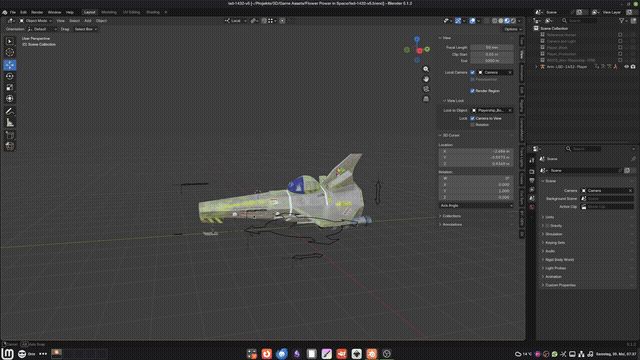Click the Blender logo menu icon
Image resolution: width=640 pixels, height=360 pixels.
click(x=4, y=12)
